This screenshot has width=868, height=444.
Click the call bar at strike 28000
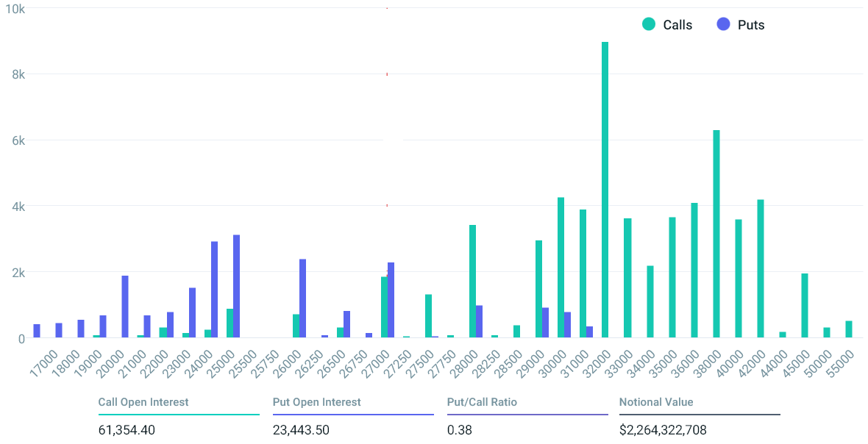coord(473,282)
